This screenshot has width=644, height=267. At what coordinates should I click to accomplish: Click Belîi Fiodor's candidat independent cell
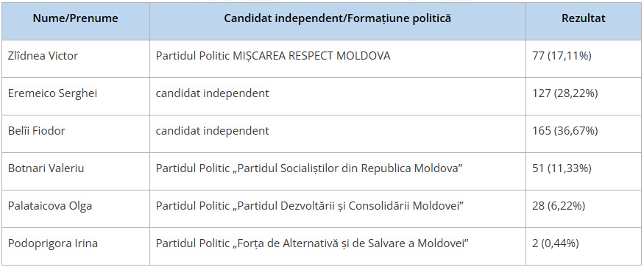338,134
